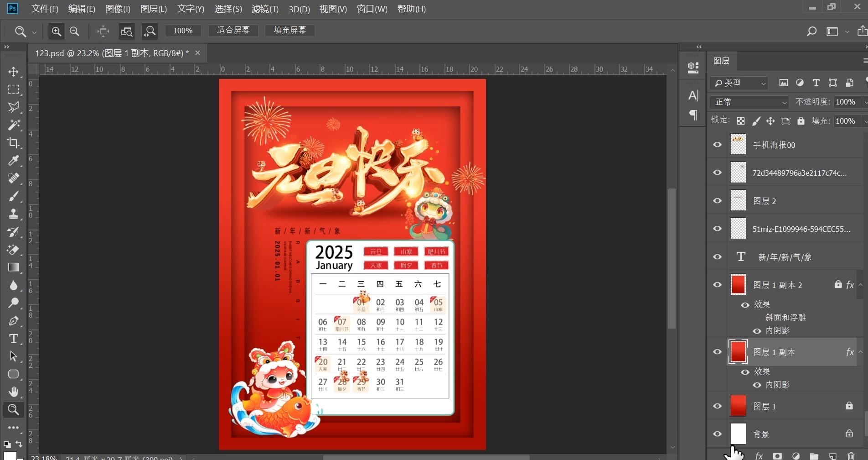Click the search icon at top right

coord(811,31)
